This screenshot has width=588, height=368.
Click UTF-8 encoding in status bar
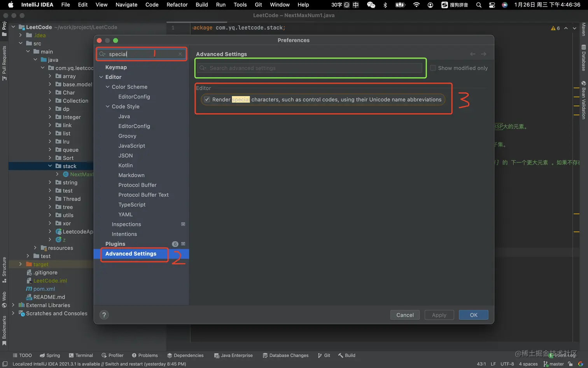tap(507, 364)
